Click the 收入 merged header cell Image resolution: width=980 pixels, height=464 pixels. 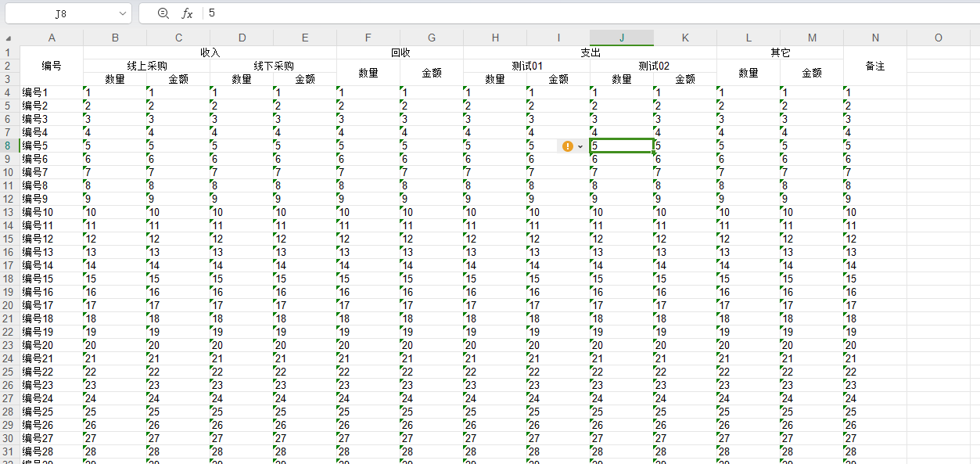point(210,52)
